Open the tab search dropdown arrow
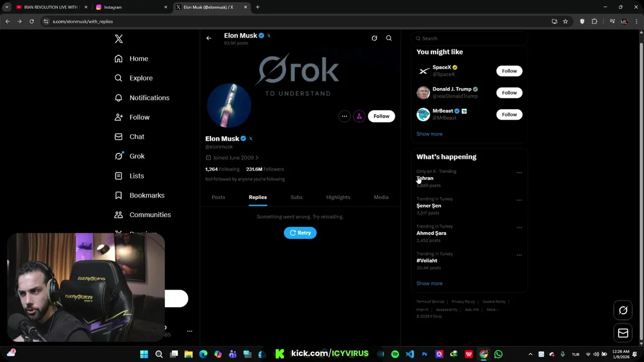 click(7, 7)
